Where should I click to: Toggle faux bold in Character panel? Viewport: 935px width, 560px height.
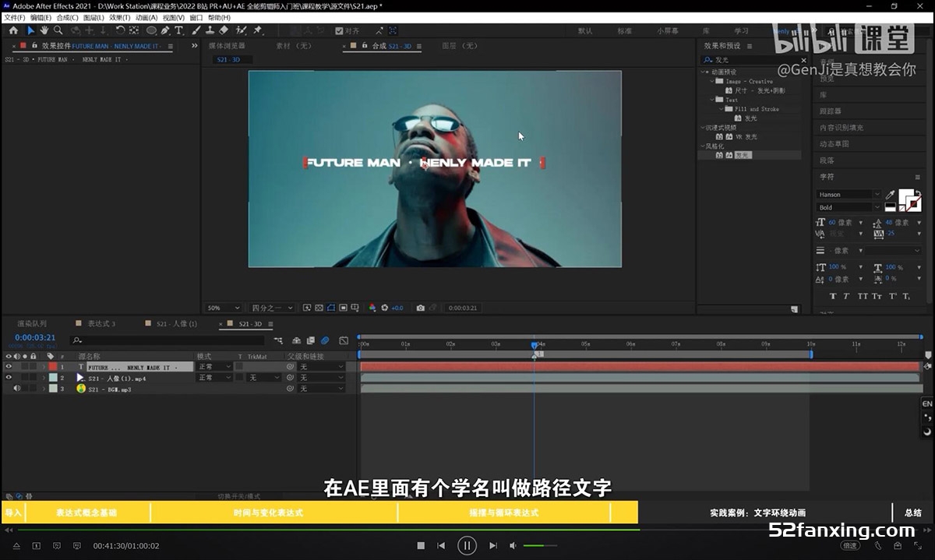tap(833, 296)
